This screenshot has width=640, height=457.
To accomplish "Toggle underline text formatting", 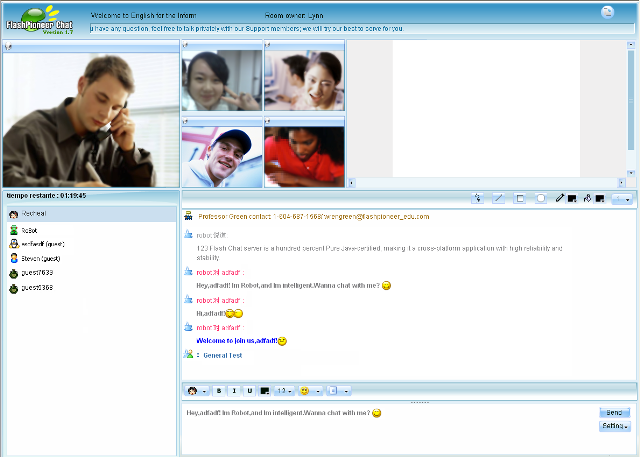I will pos(249,391).
